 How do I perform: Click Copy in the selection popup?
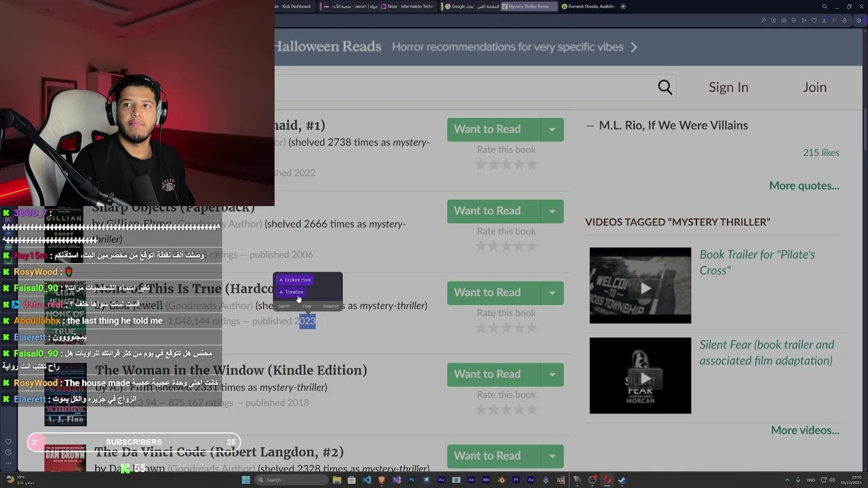coord(307,306)
